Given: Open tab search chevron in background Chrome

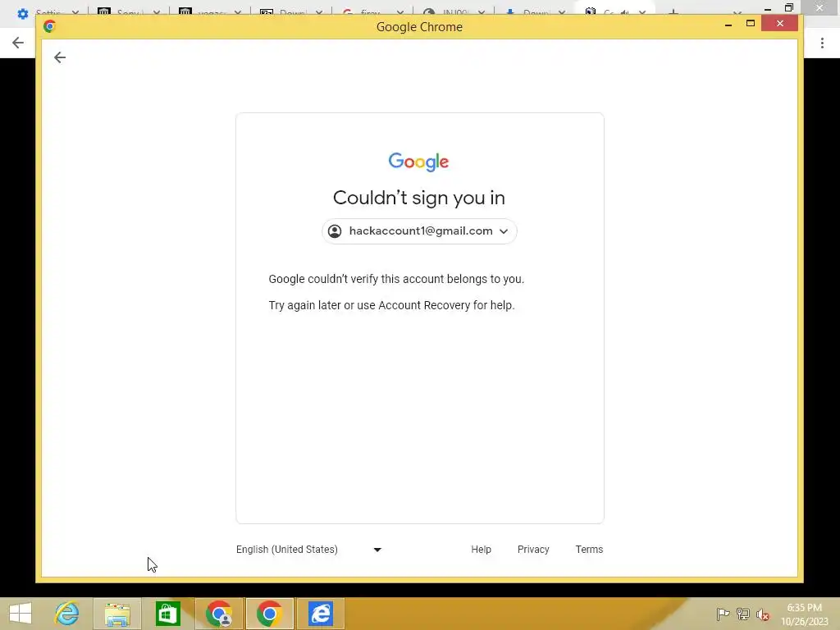Looking at the screenshot, I should point(737,11).
